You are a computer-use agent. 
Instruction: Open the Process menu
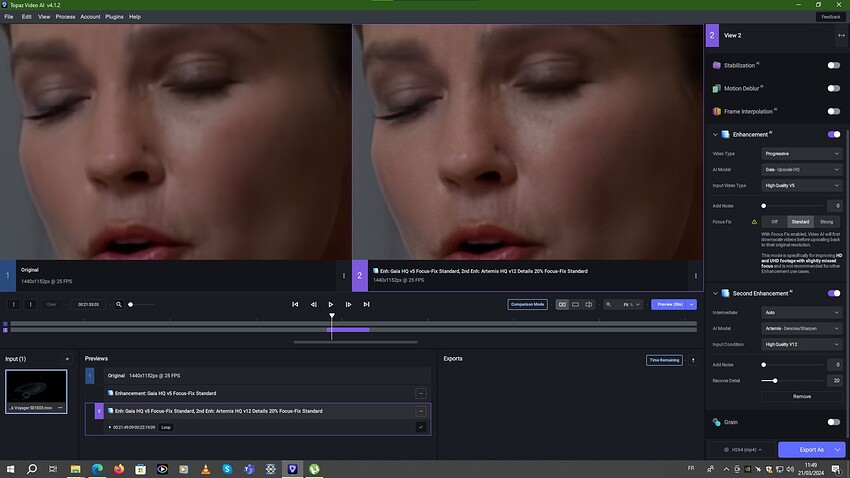tap(65, 17)
